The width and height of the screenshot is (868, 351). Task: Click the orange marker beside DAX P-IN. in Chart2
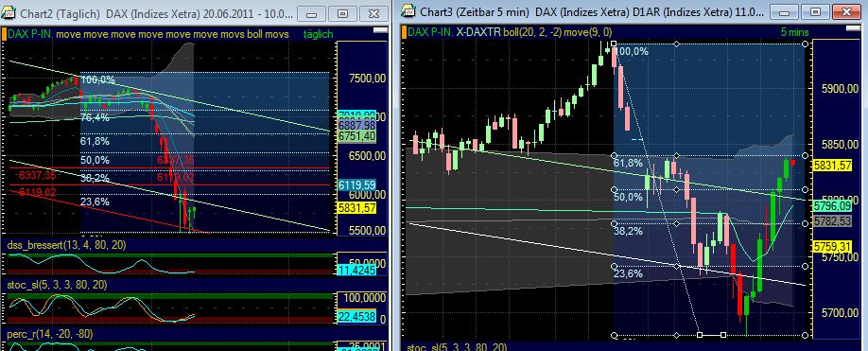click(5, 34)
